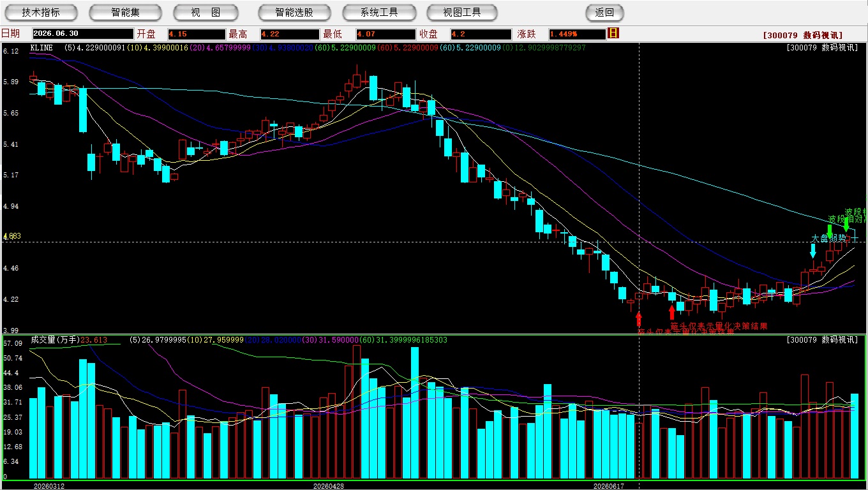Click the upper 箭头仅表示量化决策结果 annotation

[719, 326]
